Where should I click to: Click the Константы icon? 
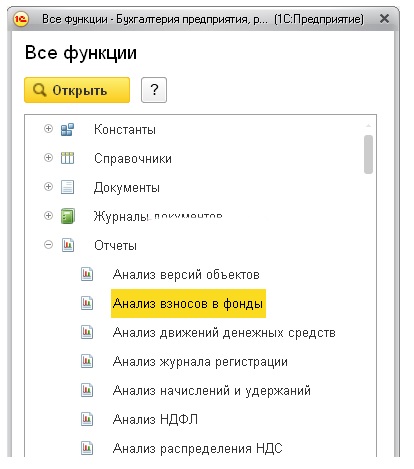[67, 129]
